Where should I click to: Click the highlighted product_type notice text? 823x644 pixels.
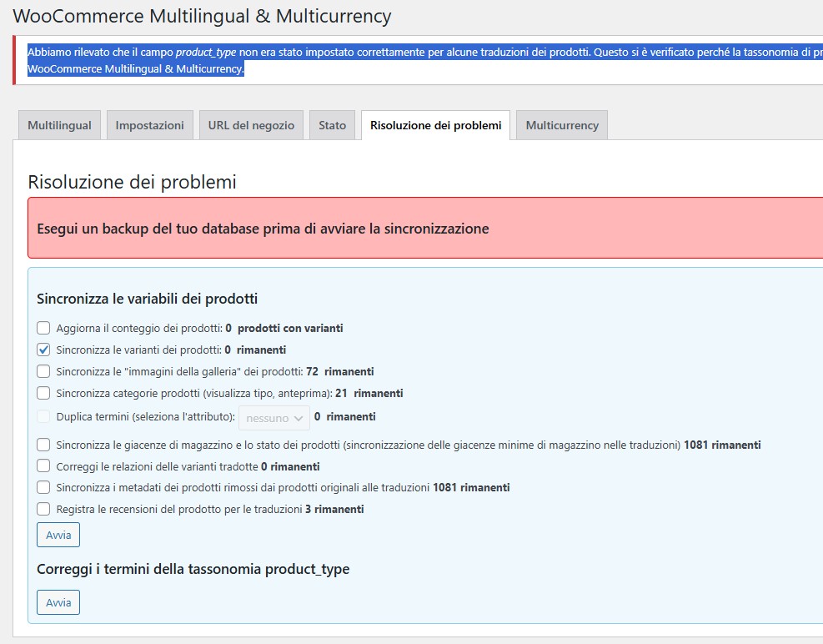425,60
